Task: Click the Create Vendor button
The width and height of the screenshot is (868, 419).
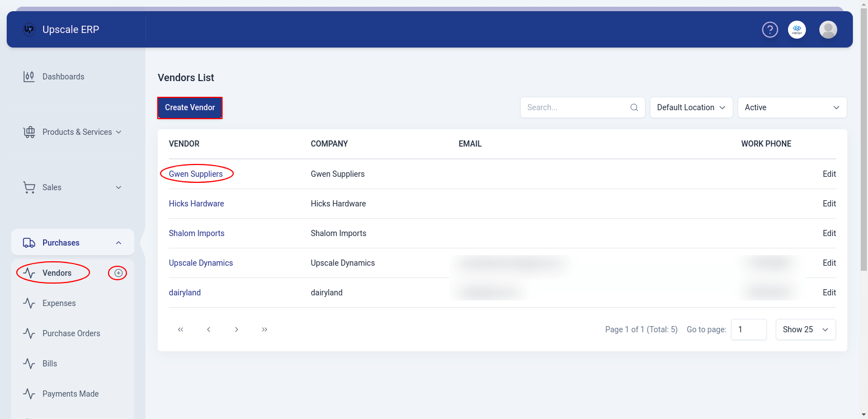Action: (x=190, y=107)
